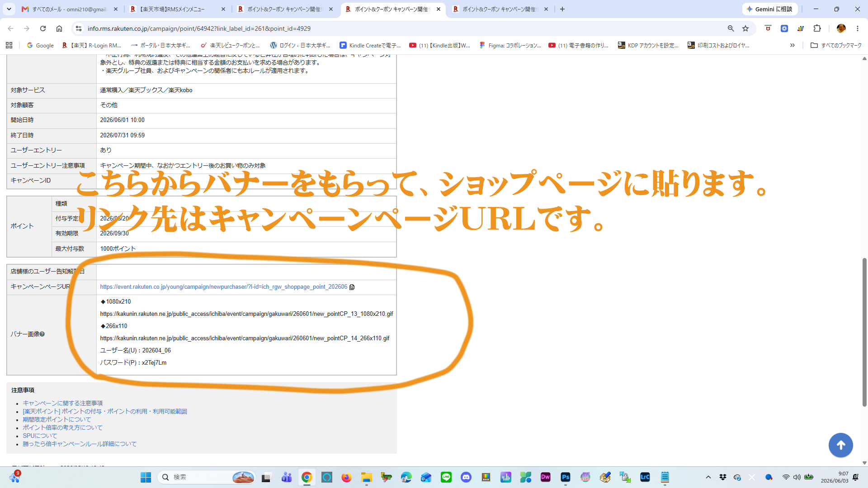868x488 pixels.
Task: Show hidden bookmarks with the chevron
Action: click(792, 45)
